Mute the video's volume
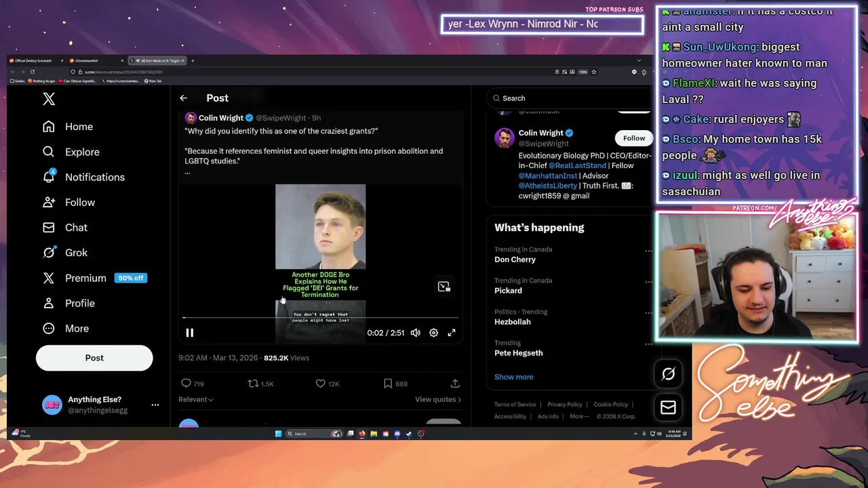Viewport: 868px width, 488px height. (415, 333)
